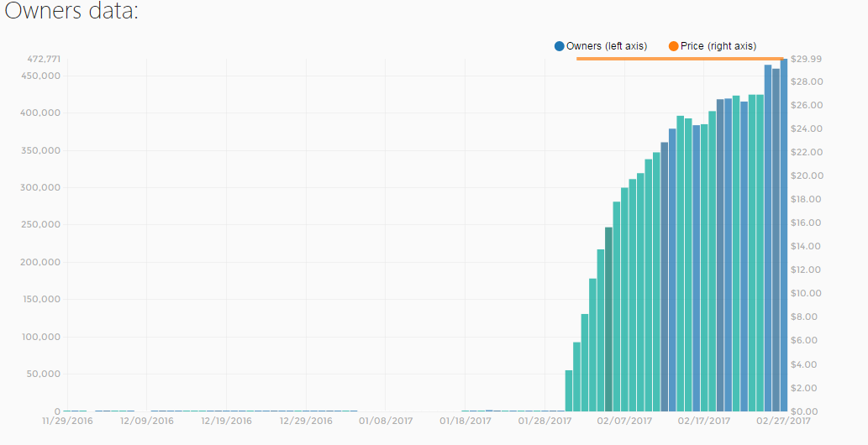Click the 12/19/2016 date label
Screen dimensions: 868x445
[226, 421]
